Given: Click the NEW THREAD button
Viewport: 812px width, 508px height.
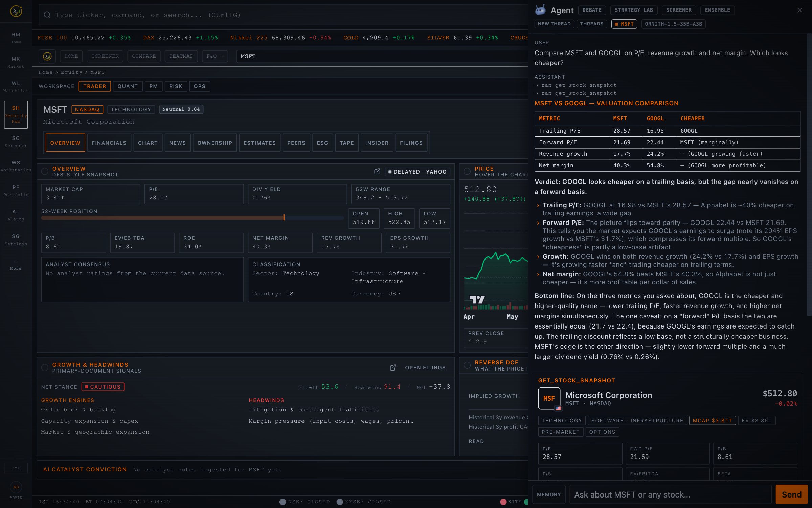Looking at the screenshot, I should click(554, 24).
